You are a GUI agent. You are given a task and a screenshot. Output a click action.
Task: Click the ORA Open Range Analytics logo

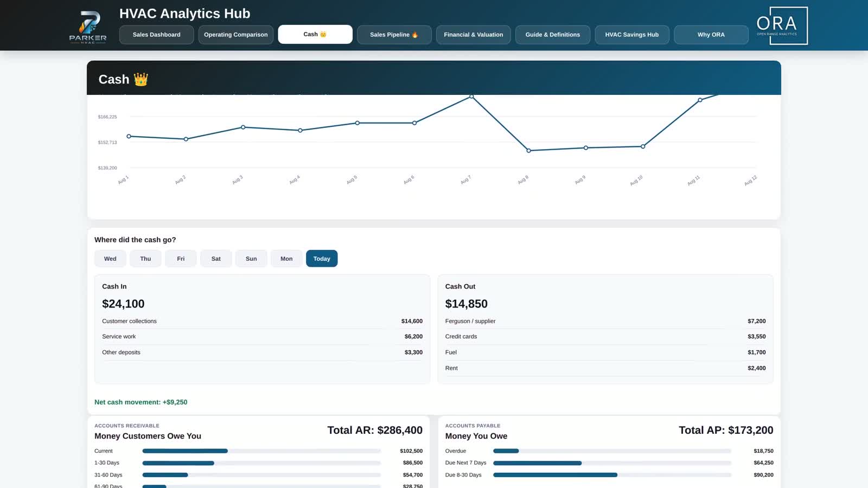pos(781,25)
